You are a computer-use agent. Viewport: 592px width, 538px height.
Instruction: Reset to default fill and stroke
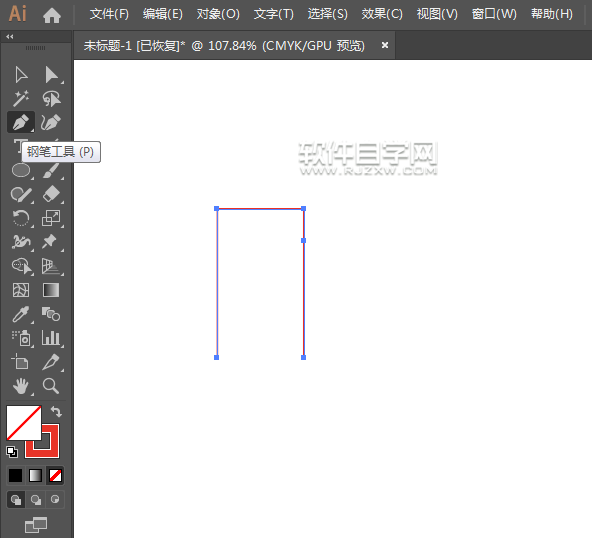click(12, 452)
